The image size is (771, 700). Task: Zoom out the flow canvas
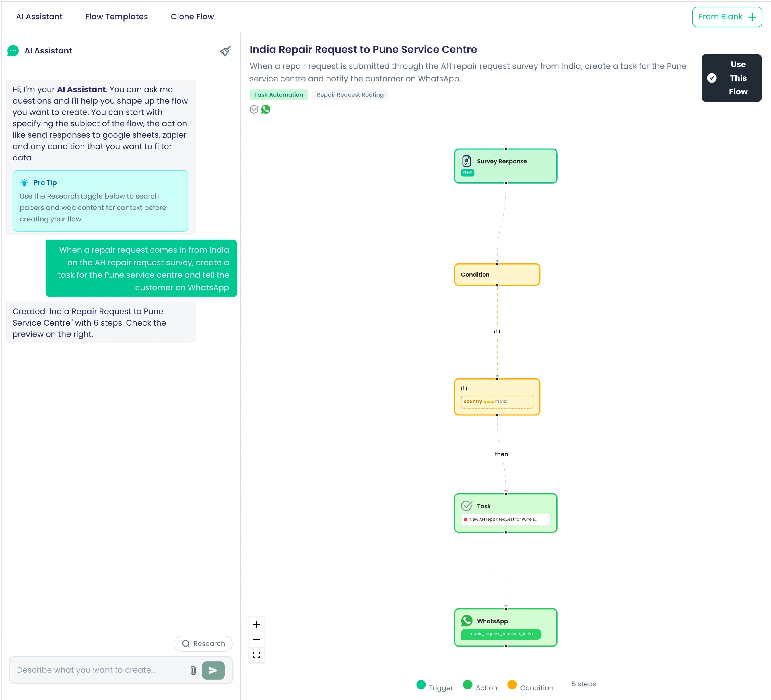click(x=257, y=640)
